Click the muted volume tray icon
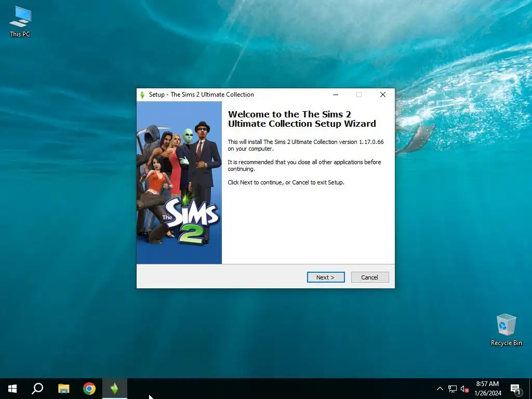This screenshot has width=532, height=399. tap(464, 389)
